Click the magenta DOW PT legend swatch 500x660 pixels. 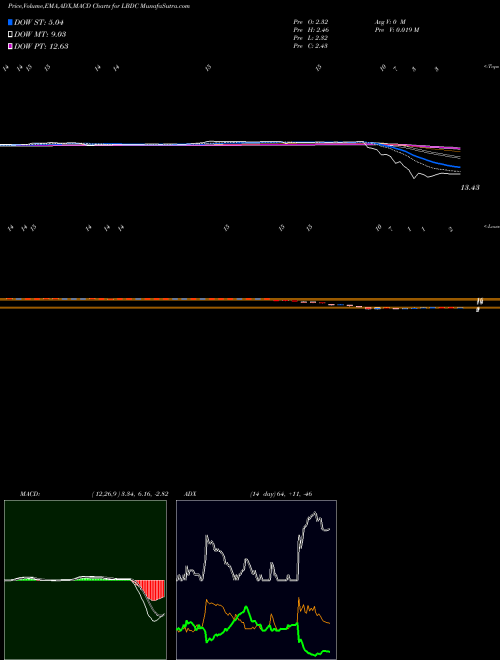10,46
